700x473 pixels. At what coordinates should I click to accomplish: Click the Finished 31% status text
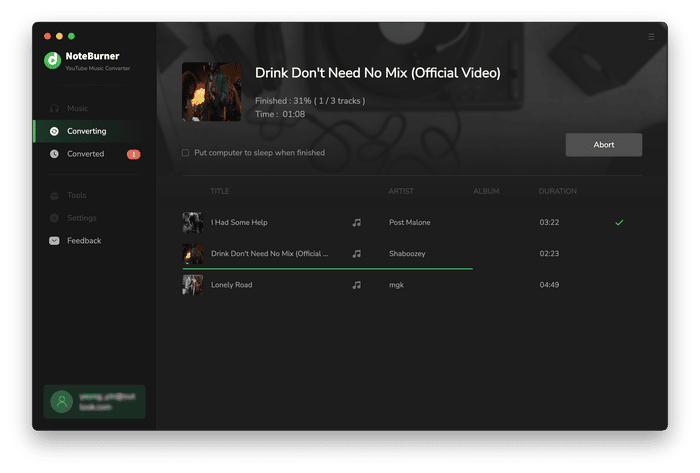[x=310, y=101]
